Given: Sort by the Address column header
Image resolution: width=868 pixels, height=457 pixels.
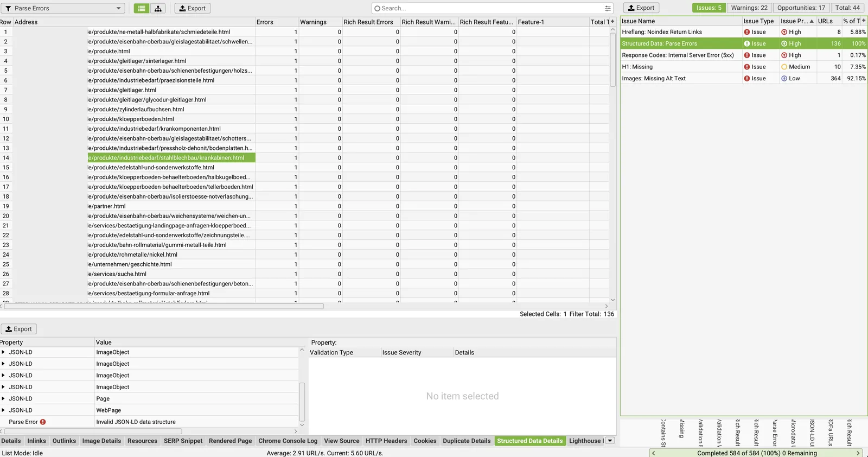Looking at the screenshot, I should (x=134, y=22).
